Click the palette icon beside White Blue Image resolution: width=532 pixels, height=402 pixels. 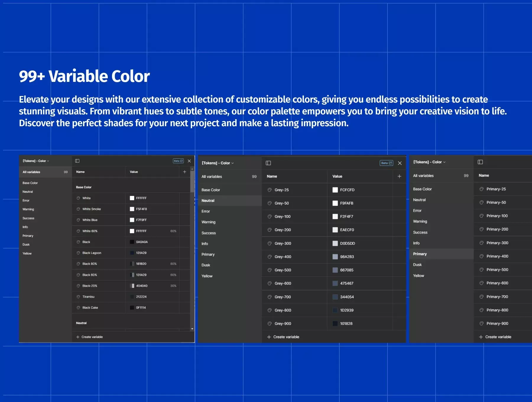78,220
